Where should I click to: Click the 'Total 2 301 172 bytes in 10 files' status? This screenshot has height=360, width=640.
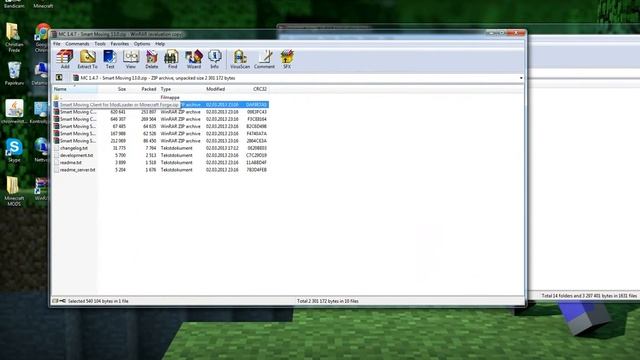coord(328,301)
